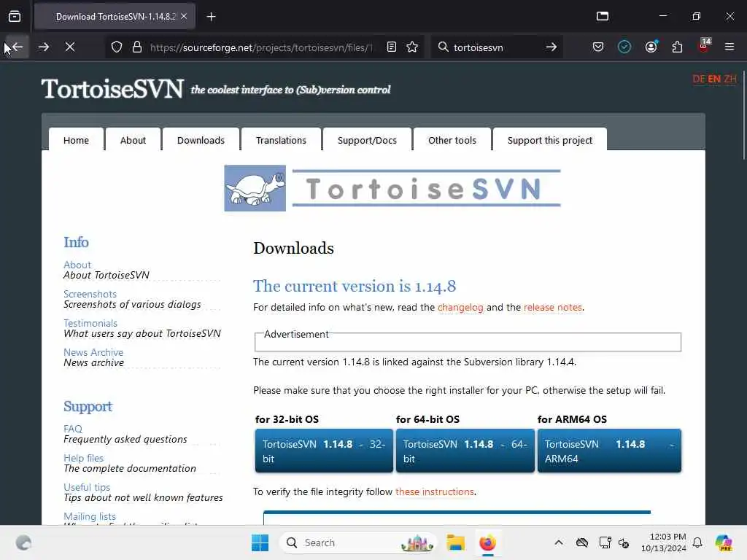Open Mailing lists sidebar link
Viewport: 747px width, 560px height.
[x=90, y=516]
